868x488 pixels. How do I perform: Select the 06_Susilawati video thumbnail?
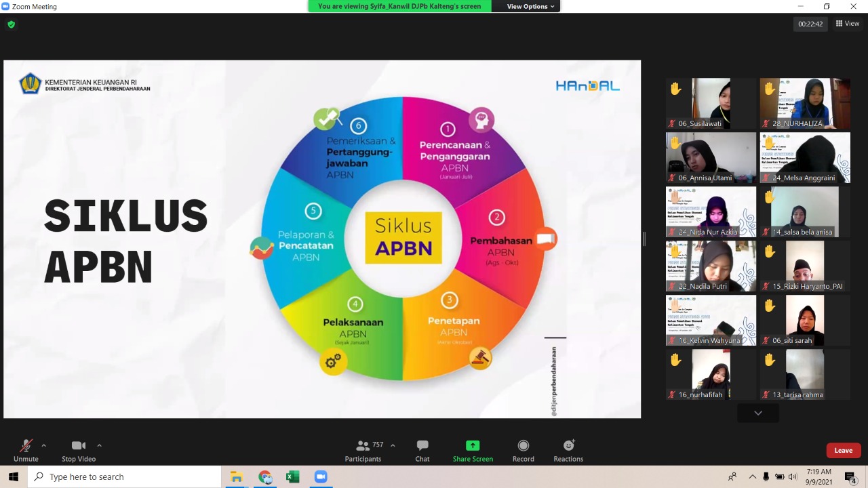(711, 103)
